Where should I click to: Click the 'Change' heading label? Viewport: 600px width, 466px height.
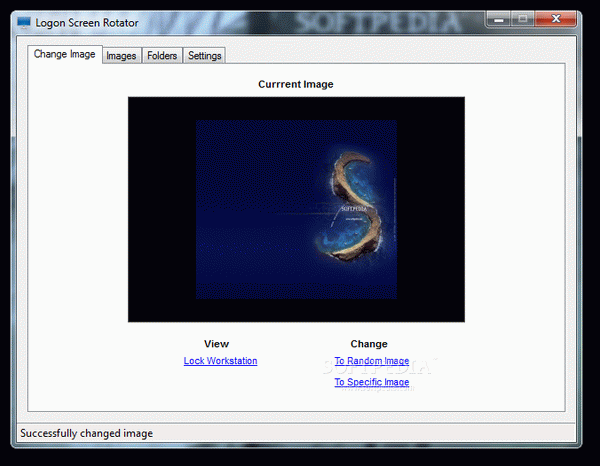(369, 344)
